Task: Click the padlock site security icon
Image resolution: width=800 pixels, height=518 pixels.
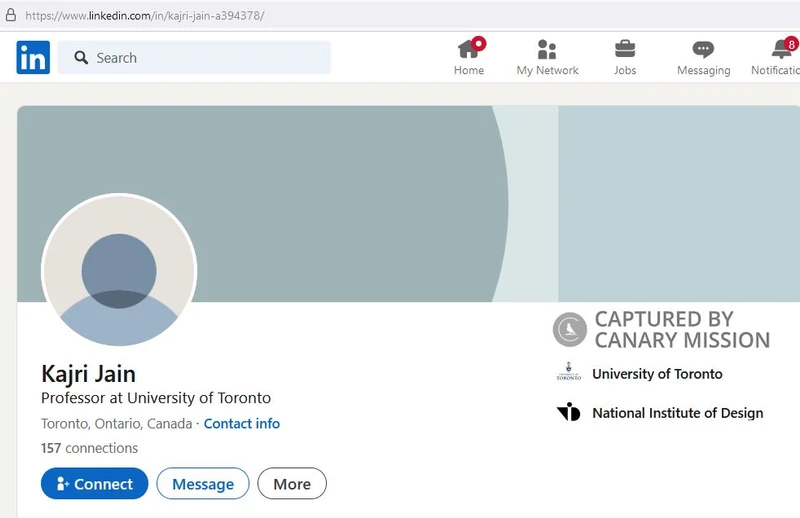Action: click(x=10, y=15)
